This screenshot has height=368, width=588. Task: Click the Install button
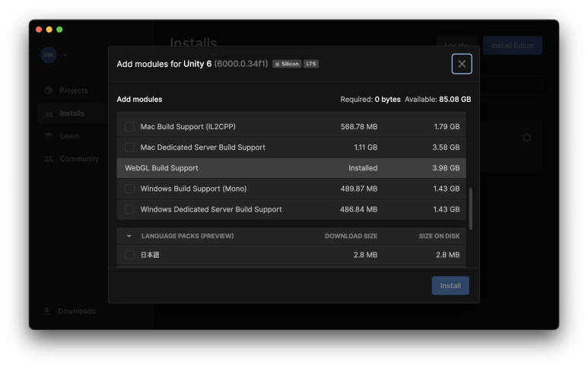pyautogui.click(x=450, y=286)
